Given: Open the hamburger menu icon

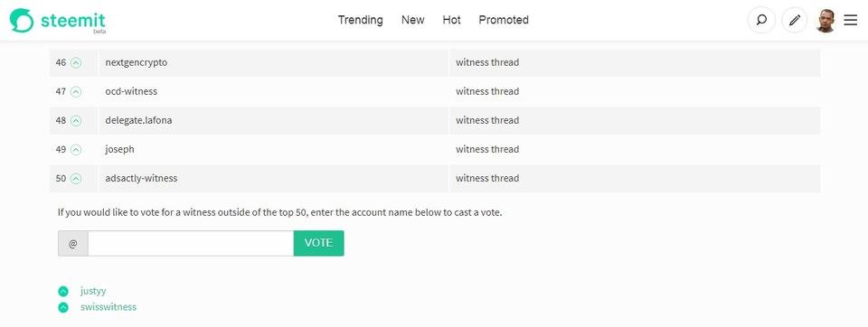Looking at the screenshot, I should click(850, 21).
